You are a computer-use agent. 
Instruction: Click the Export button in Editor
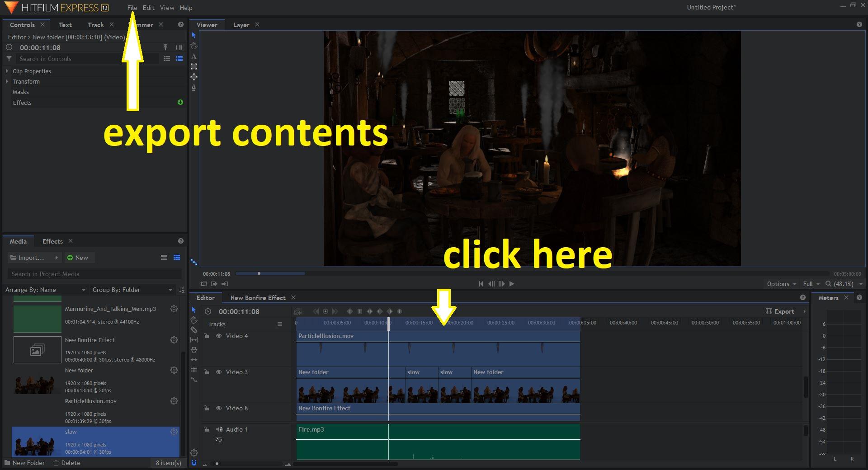pyautogui.click(x=780, y=311)
